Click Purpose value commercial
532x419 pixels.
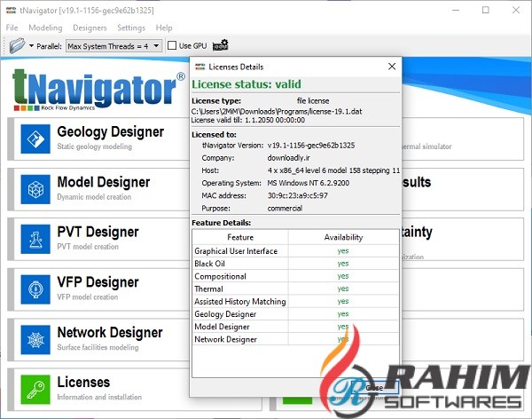(285, 209)
